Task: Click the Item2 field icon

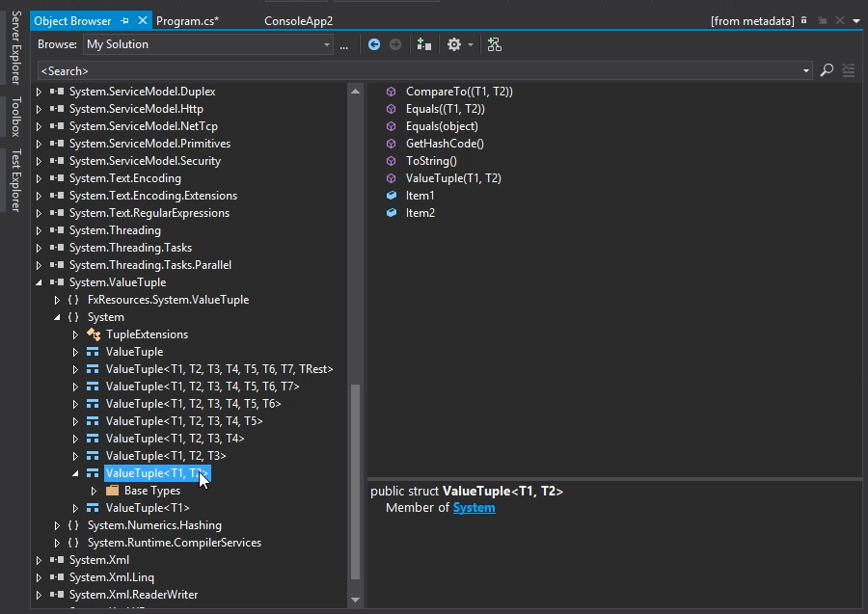Action: (392, 212)
